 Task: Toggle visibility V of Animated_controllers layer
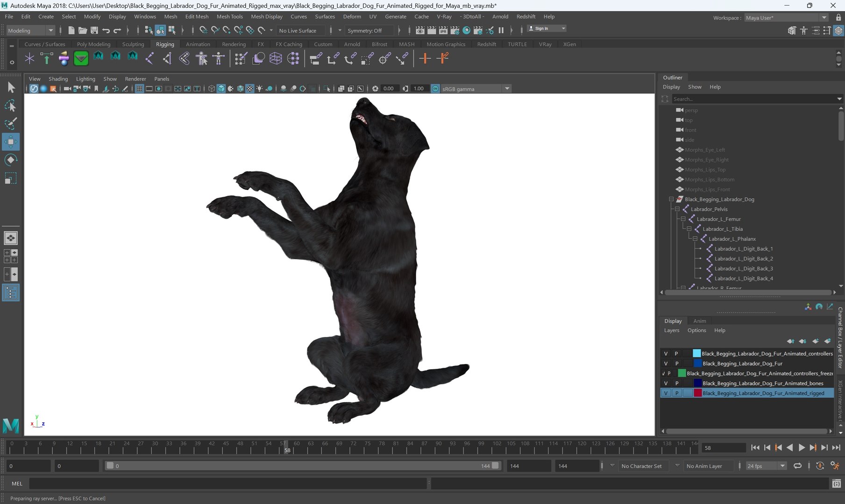click(x=666, y=354)
